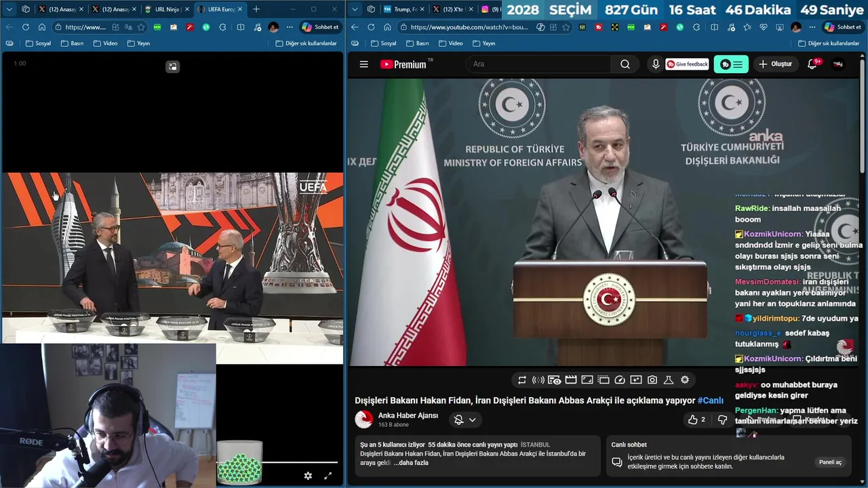Open subscription notification bell dropdown

[465, 420]
